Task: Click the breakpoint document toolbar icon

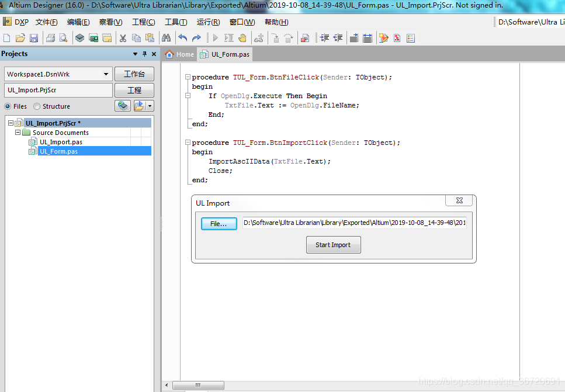Action: click(x=305, y=38)
